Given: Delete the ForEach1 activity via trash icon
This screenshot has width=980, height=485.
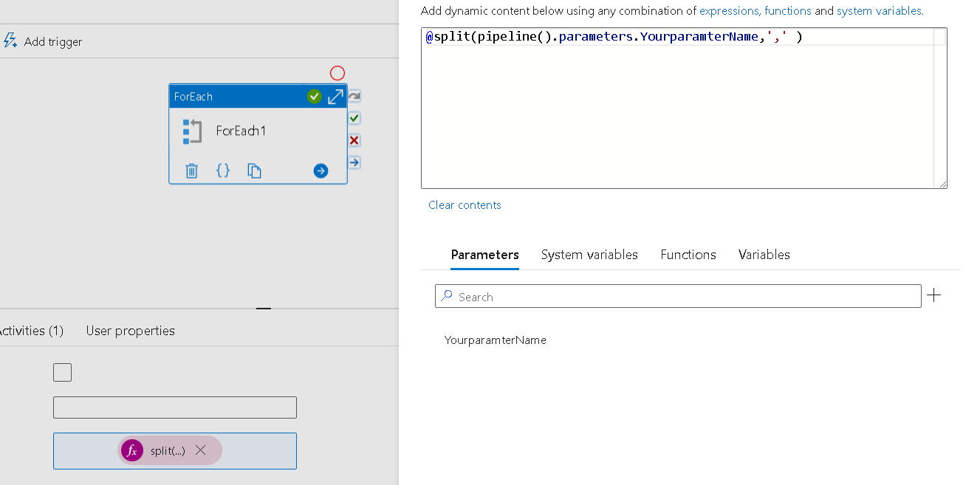Looking at the screenshot, I should [191, 171].
